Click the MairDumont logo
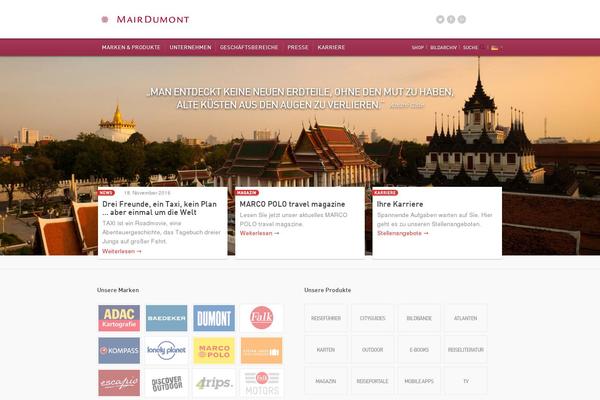600x400 pixels. [x=145, y=19]
